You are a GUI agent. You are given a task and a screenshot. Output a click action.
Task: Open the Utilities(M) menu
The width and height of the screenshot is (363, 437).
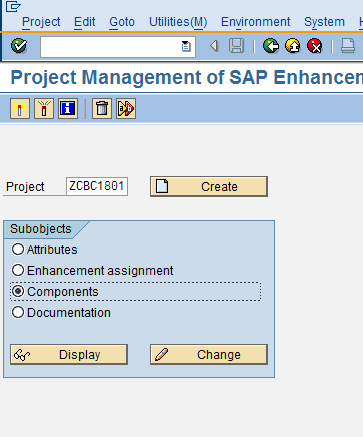pos(178,22)
